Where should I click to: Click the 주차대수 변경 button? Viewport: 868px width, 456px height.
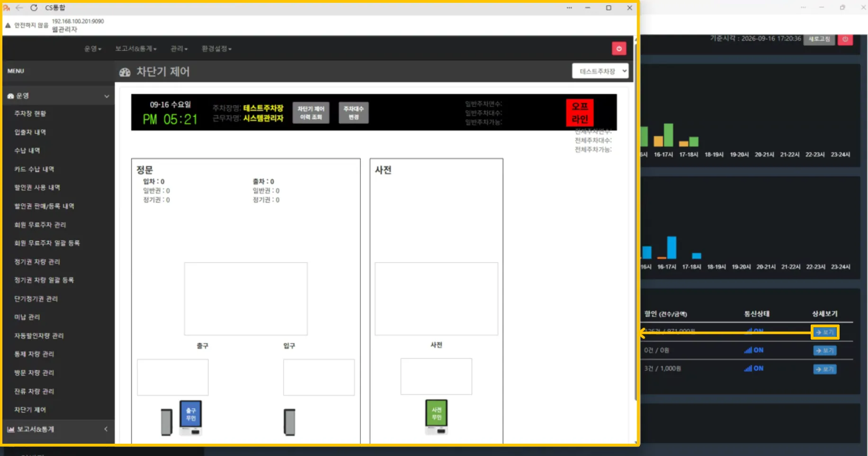coord(353,113)
